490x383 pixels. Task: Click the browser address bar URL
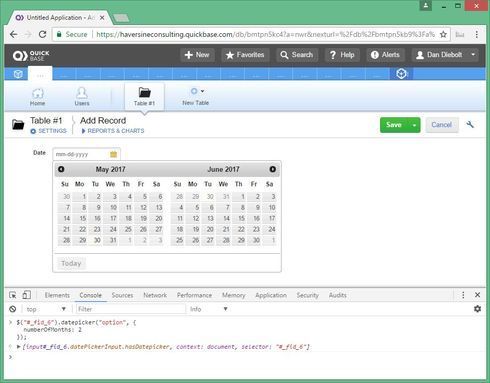coord(265,34)
